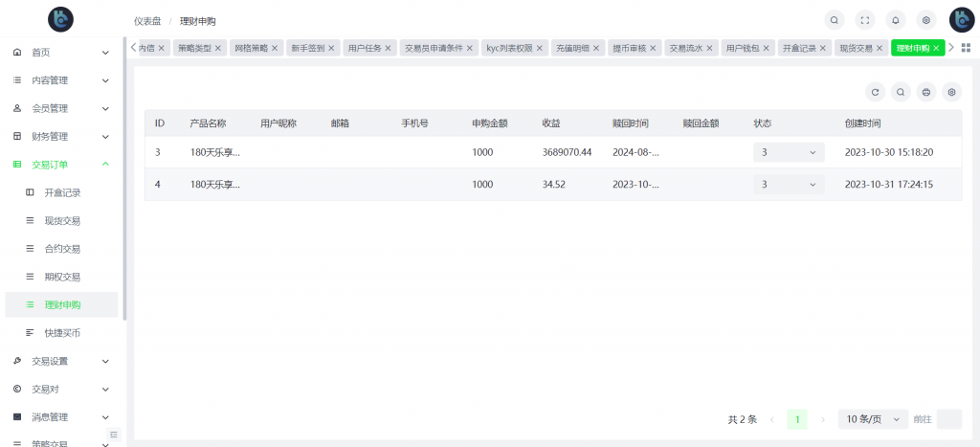Close the 充值明细 tab
The width and height of the screenshot is (980, 447).
(x=595, y=48)
